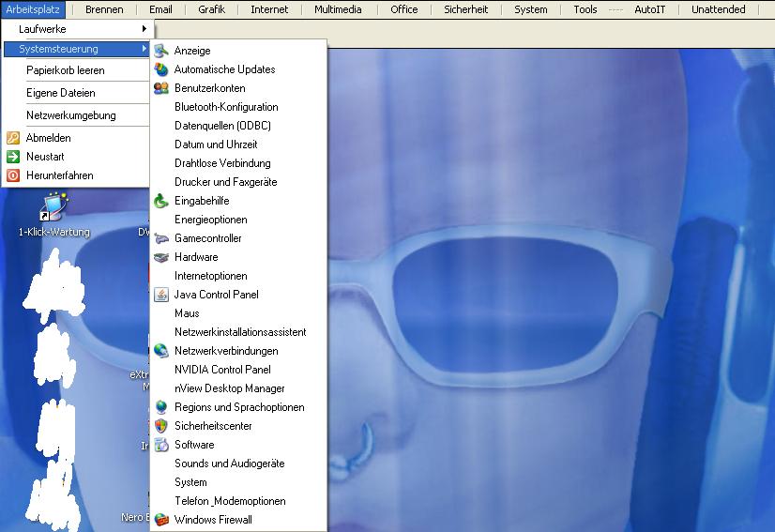Click the Netzwerkverbindungen globe icon
This screenshot has width=775, height=532.
[161, 351]
